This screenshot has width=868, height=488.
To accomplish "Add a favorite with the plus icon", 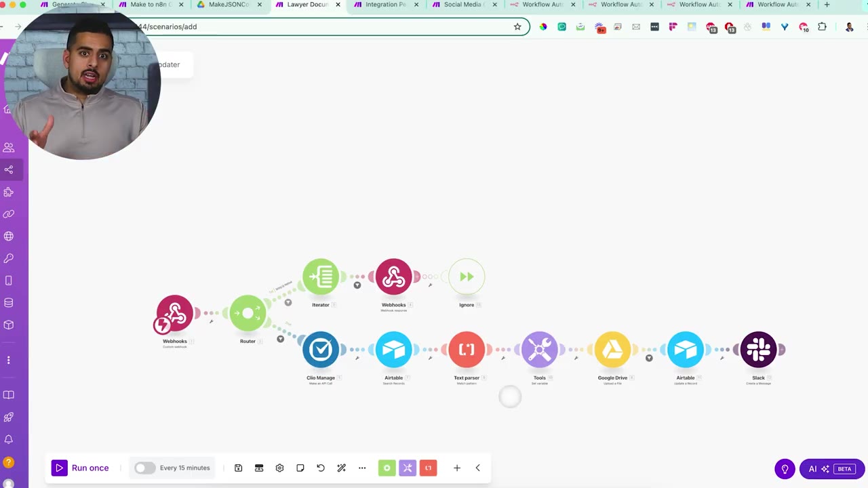I will (457, 468).
